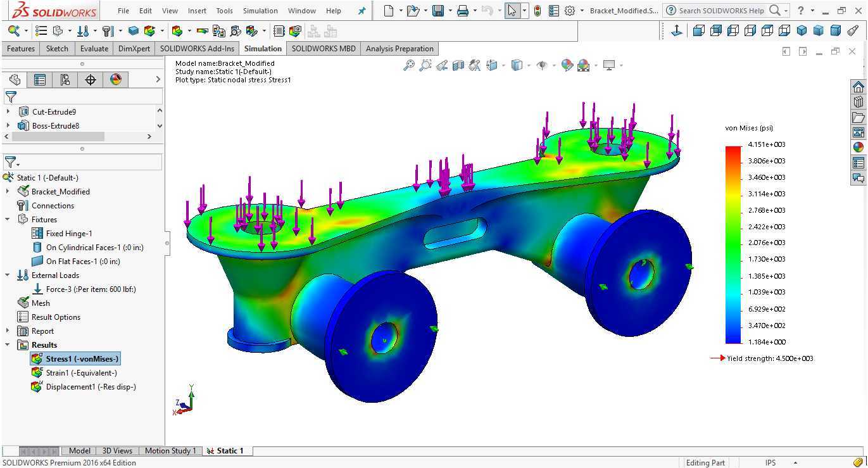Click the Report icon in Simulation toolbar
868x468 pixels.
coord(279,30)
